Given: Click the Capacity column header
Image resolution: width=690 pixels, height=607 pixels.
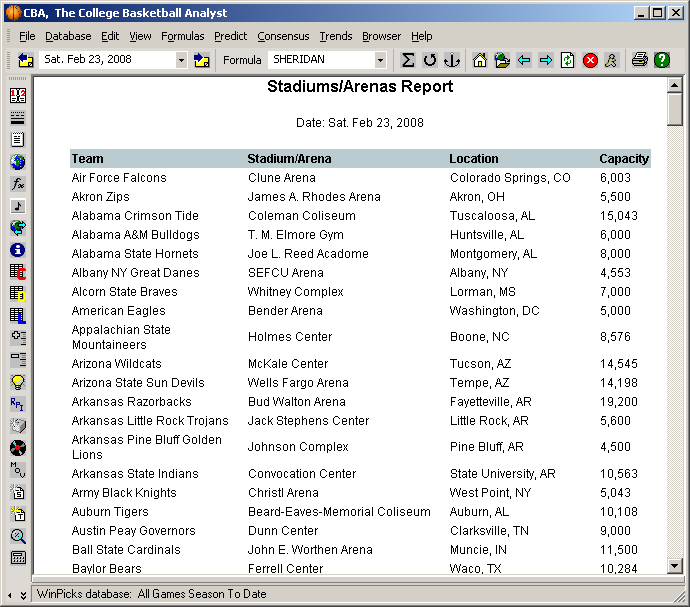Looking at the screenshot, I should coord(624,158).
